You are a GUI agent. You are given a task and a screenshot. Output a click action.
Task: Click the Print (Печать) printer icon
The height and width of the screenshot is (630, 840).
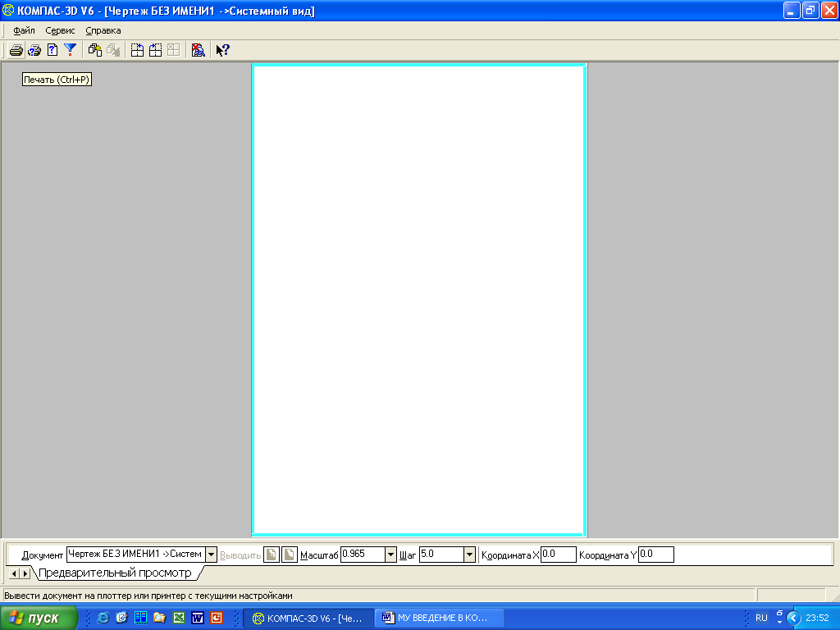(16, 50)
